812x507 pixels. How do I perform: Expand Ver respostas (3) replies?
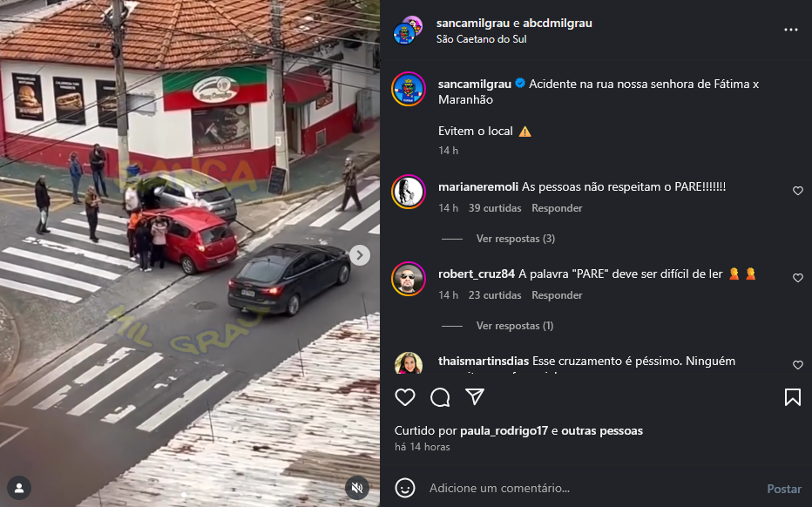[515, 239]
